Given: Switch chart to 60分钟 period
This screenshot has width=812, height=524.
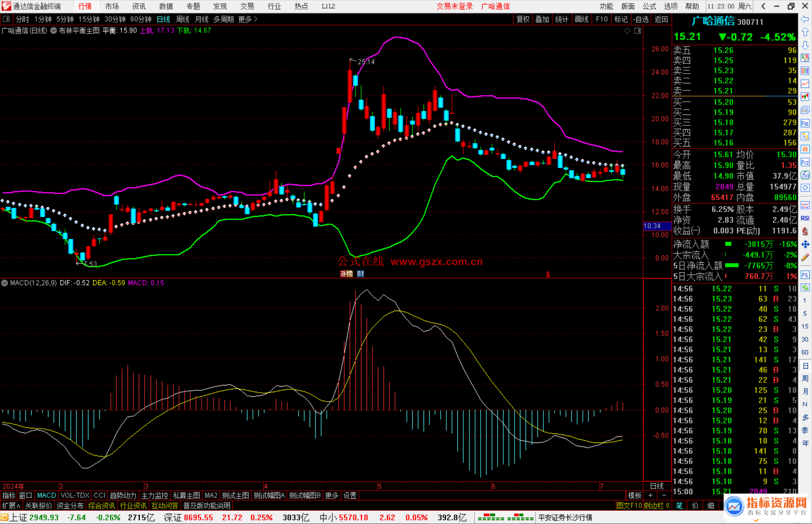Looking at the screenshot, I should click(141, 19).
